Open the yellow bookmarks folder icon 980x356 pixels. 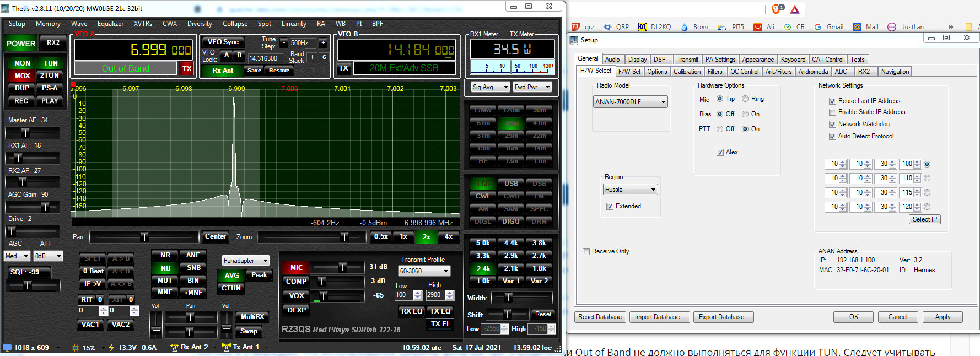coord(968,26)
